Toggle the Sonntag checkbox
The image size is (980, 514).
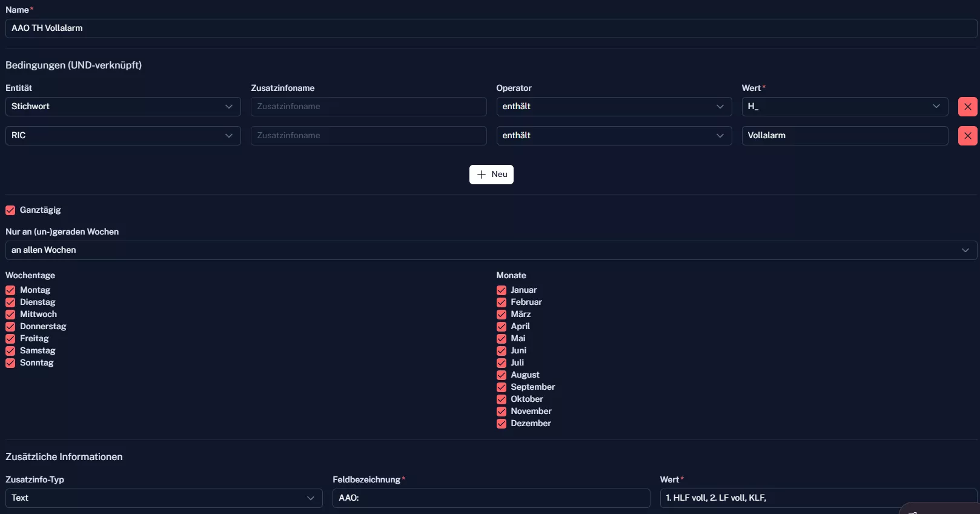click(10, 363)
